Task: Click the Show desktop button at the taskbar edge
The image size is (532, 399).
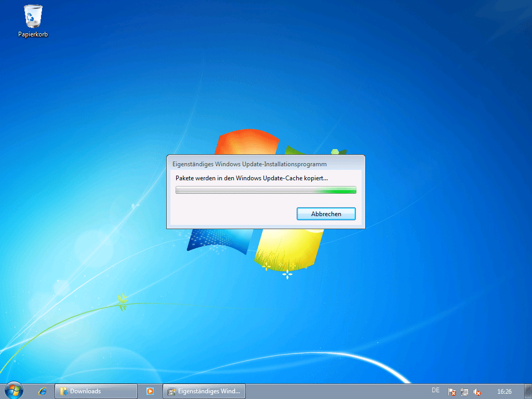Action: (x=528, y=391)
